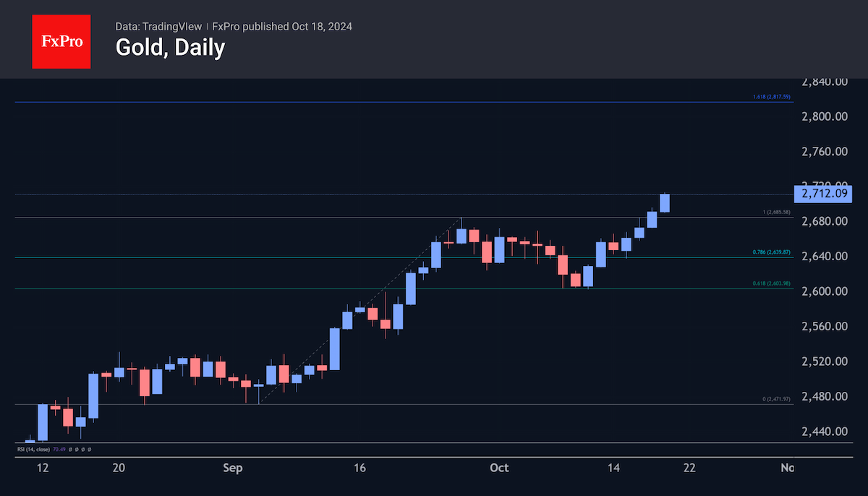Click the Gold, Daily chart title
Image resolution: width=868 pixels, height=496 pixels.
point(170,48)
